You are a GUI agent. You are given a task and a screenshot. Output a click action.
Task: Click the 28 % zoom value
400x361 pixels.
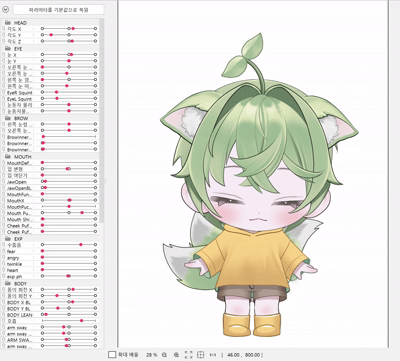click(x=152, y=355)
